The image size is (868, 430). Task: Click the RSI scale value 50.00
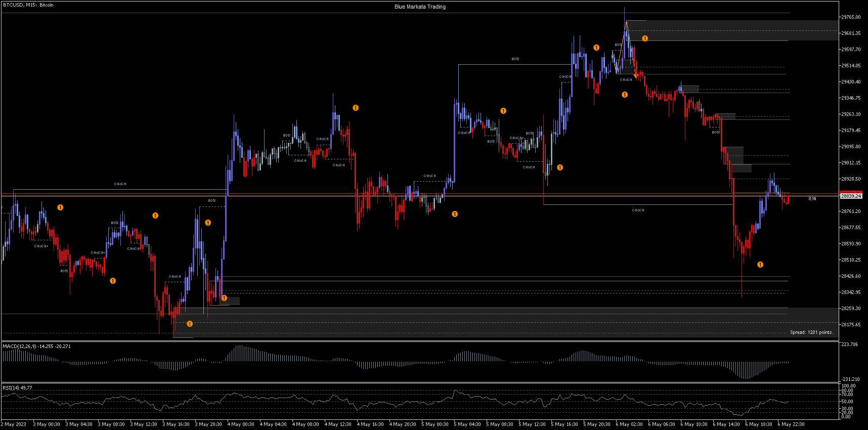(x=847, y=402)
